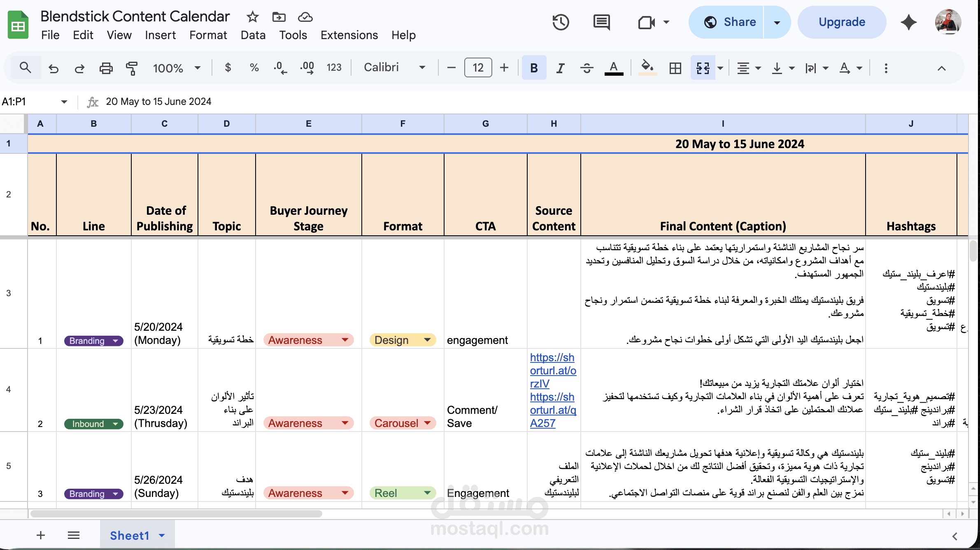Viewport: 980px width, 550px height.
Task: Click the undo icon
Action: point(54,68)
